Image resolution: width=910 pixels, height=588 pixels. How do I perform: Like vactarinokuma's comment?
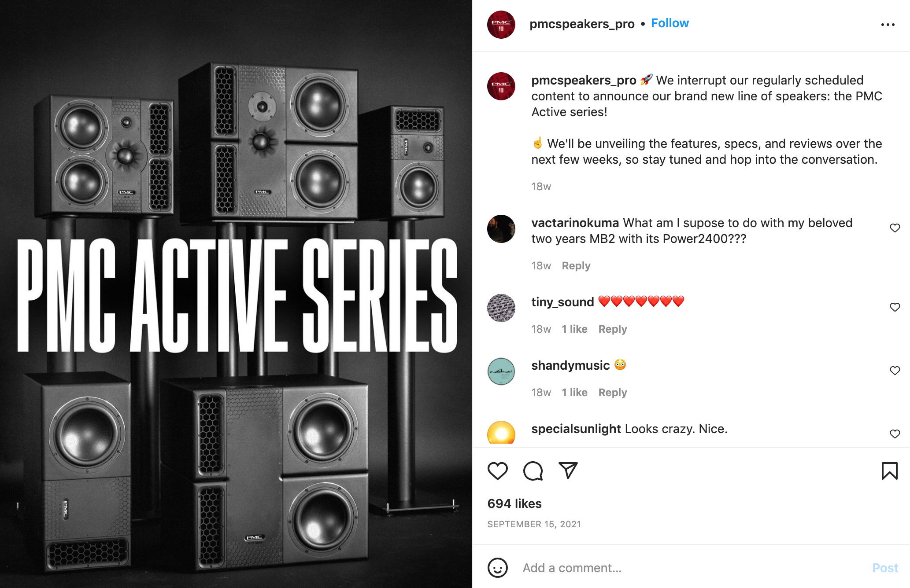895,228
